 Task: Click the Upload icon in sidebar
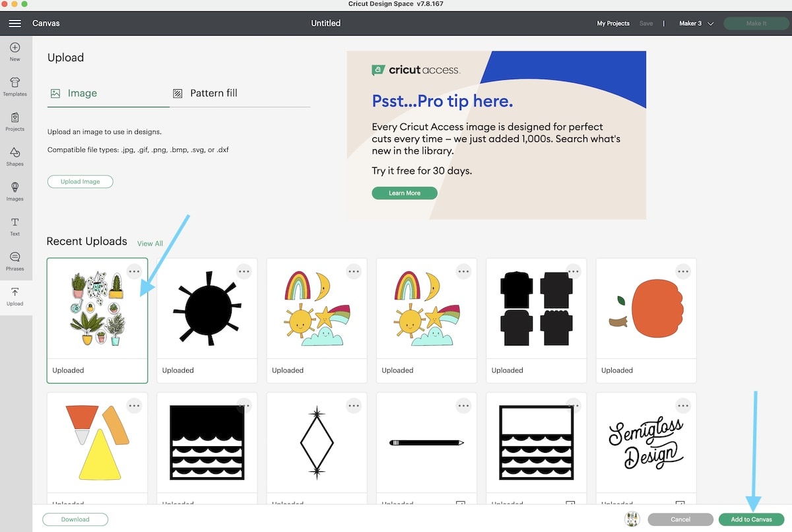15,296
